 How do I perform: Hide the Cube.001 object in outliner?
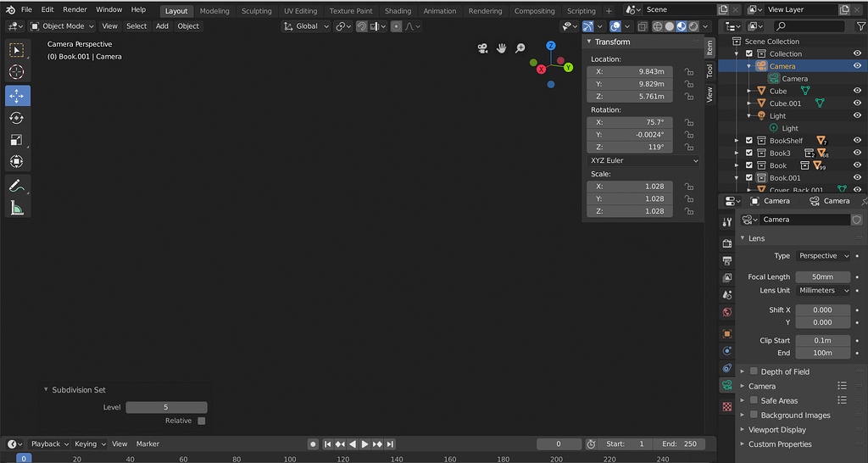click(x=857, y=103)
